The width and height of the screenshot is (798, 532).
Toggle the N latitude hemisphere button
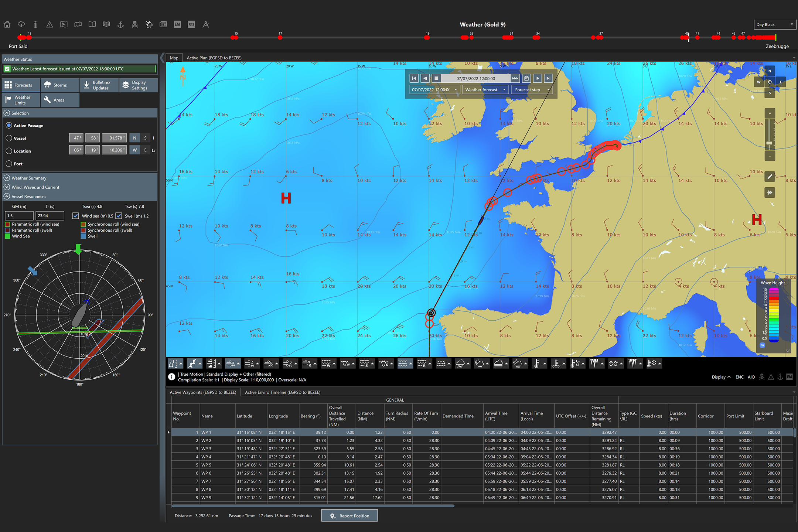pos(134,138)
